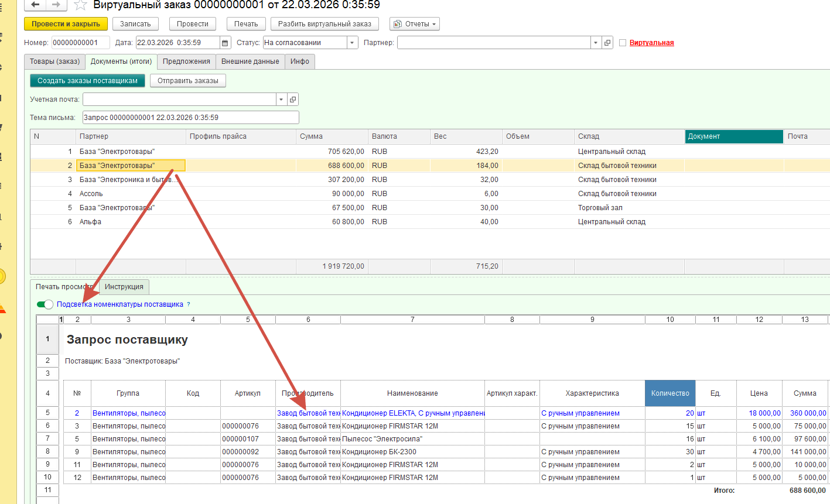Click Создать заказы поставщикам button

(87, 81)
